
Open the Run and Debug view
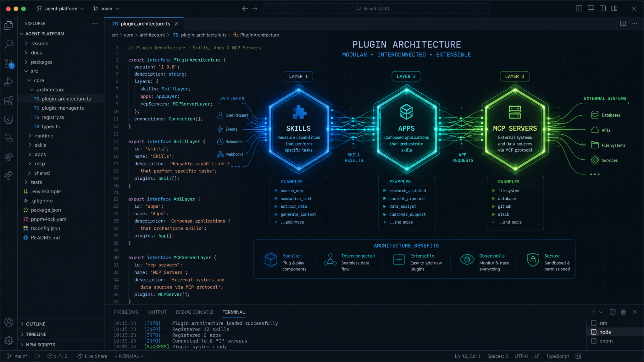9,82
